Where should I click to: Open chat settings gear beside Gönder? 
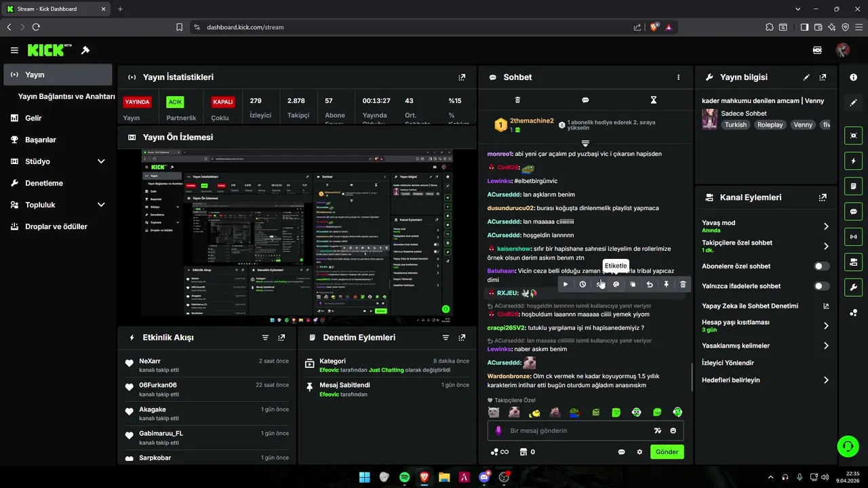(x=639, y=452)
